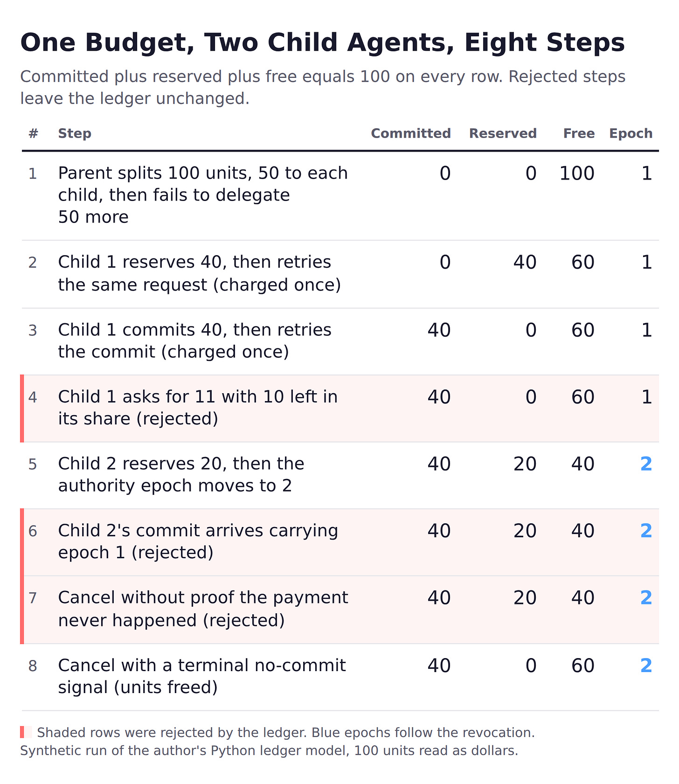
Task: Click rejected row 4 Child 1 asks for 11
Action: click(339, 408)
